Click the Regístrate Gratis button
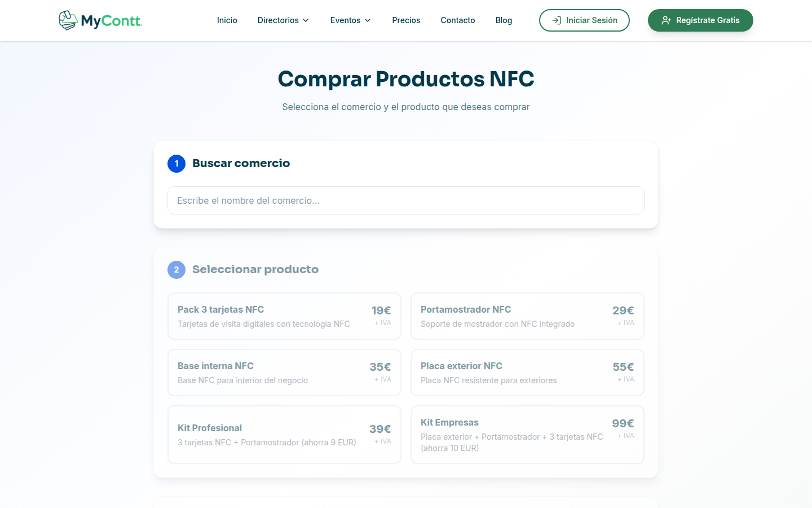Image resolution: width=812 pixels, height=508 pixels. click(x=700, y=20)
